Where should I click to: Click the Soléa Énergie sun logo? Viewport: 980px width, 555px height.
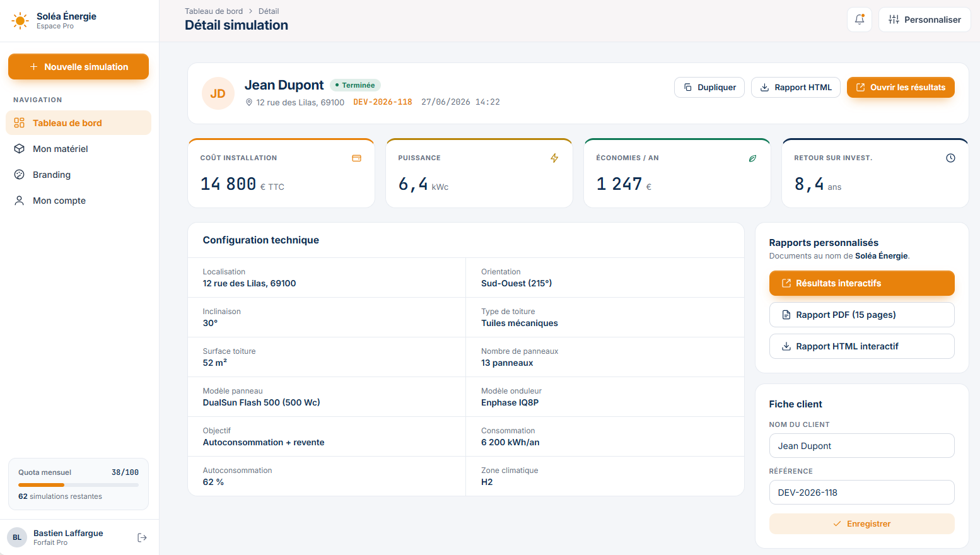click(x=20, y=21)
